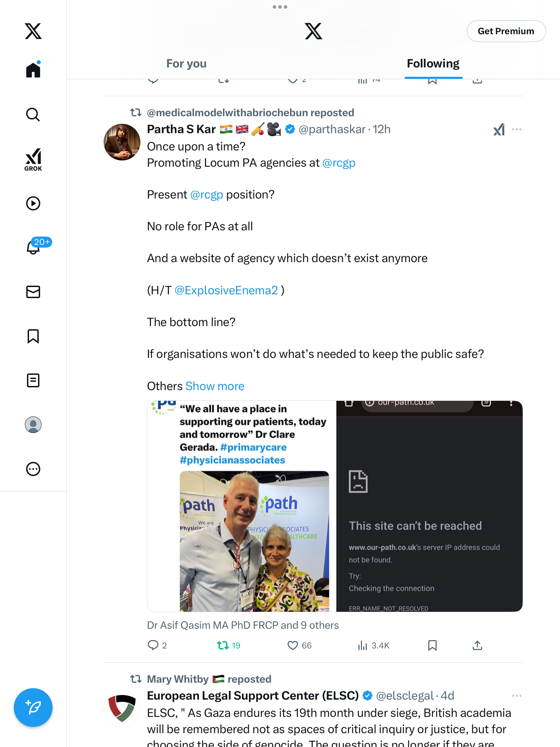
Task: Open the Search explore icon
Action: [x=33, y=115]
